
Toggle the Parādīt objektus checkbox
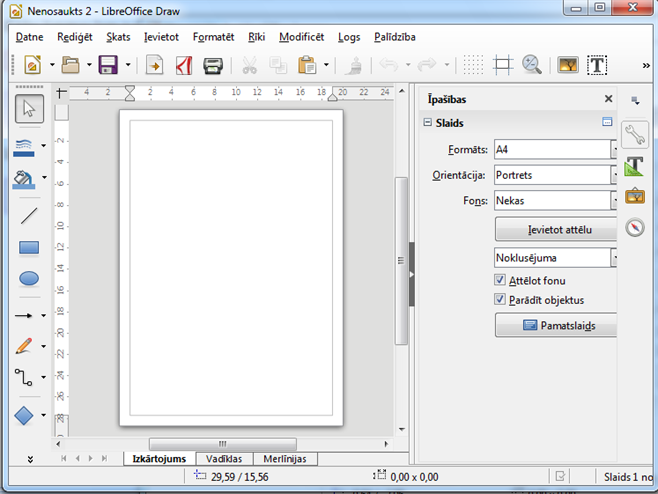[x=501, y=299]
